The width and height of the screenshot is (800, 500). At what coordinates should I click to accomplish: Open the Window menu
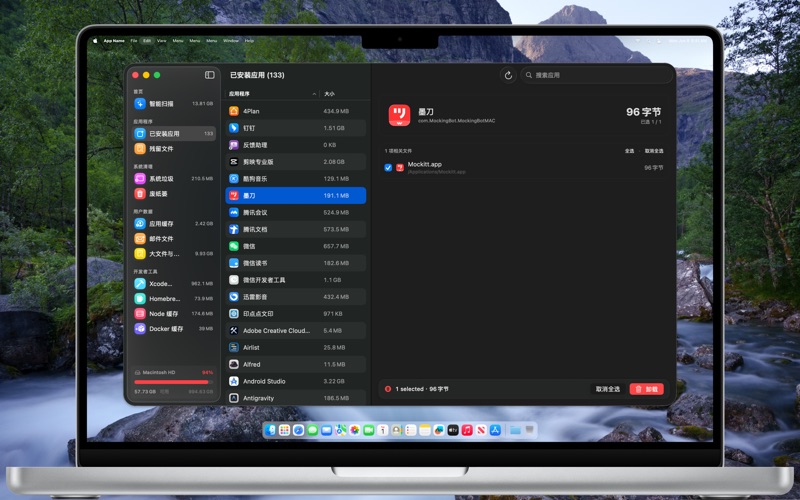[x=231, y=41]
